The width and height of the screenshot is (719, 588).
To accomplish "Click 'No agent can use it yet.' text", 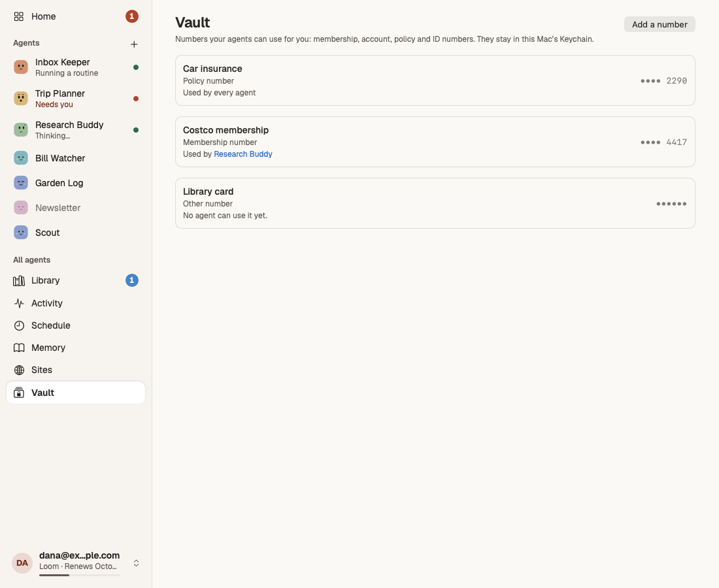I will pyautogui.click(x=225, y=216).
